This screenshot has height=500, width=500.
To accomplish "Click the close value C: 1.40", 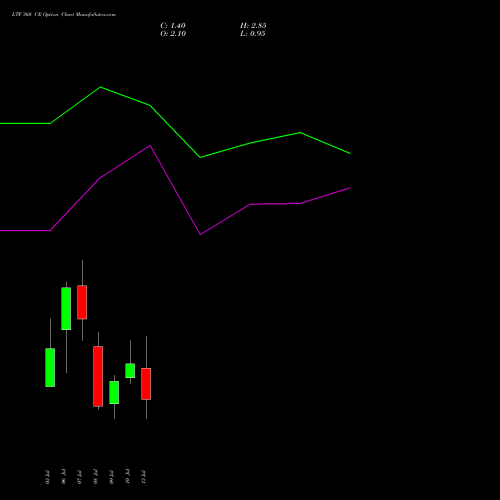I will pos(173,26).
